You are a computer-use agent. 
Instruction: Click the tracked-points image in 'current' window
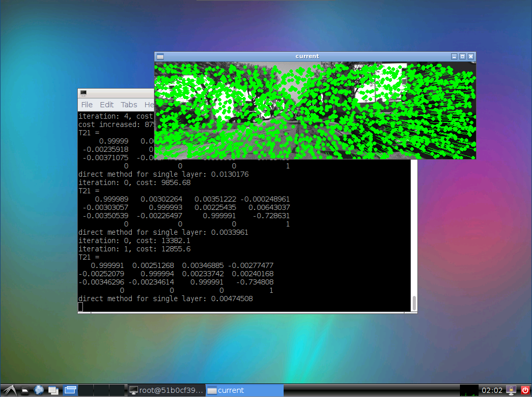click(315, 110)
